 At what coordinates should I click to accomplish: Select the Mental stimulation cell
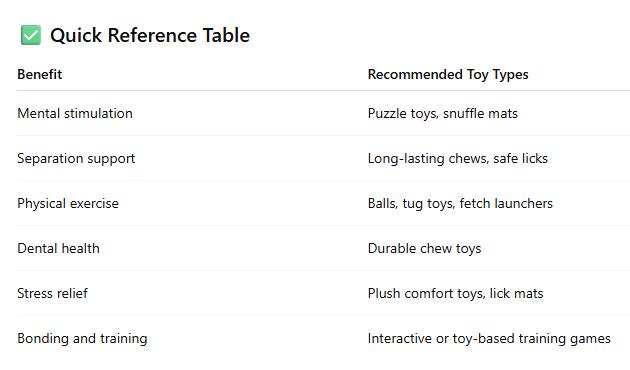(75, 113)
